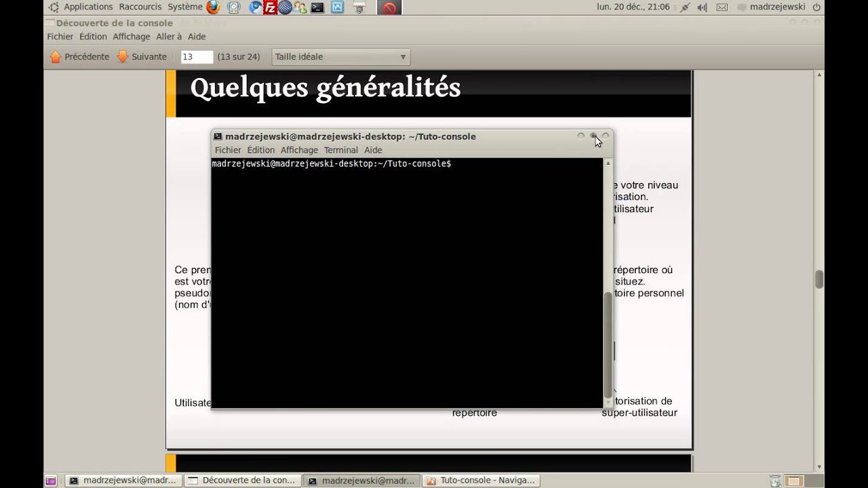
Task: Switch to the first workspace in switcher
Action: (793, 481)
